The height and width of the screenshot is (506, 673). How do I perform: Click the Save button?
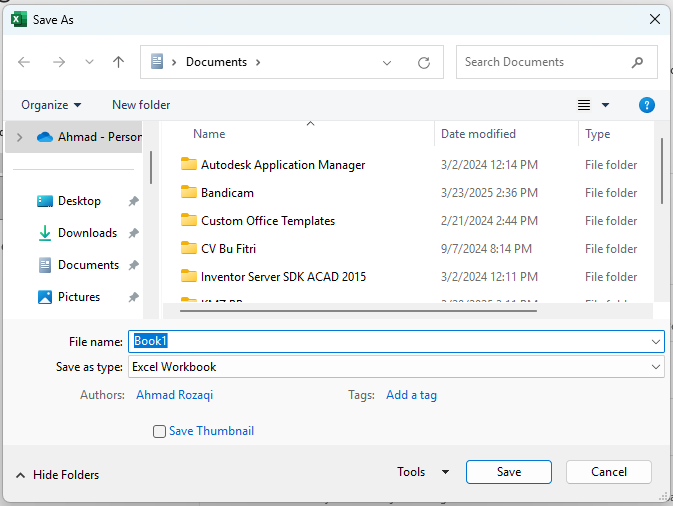(508, 472)
